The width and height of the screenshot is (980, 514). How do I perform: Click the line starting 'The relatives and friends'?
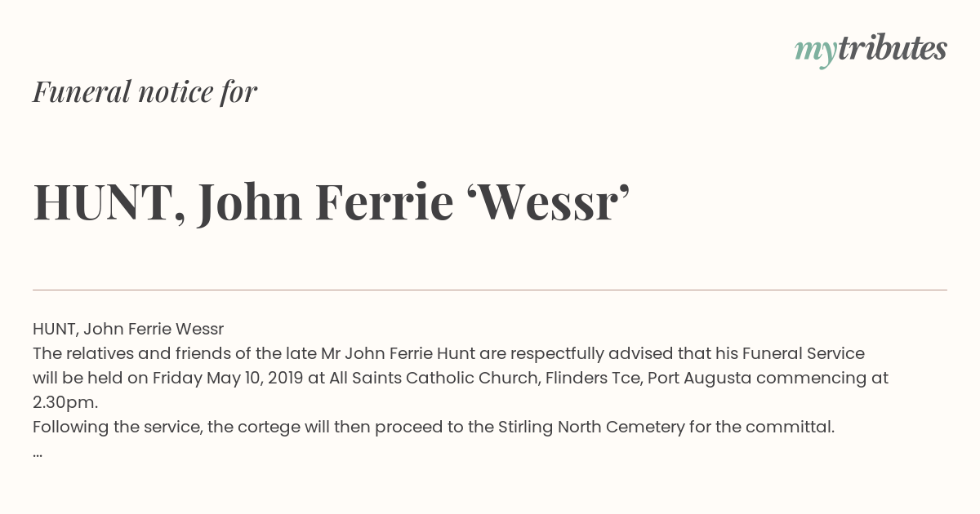point(448,354)
